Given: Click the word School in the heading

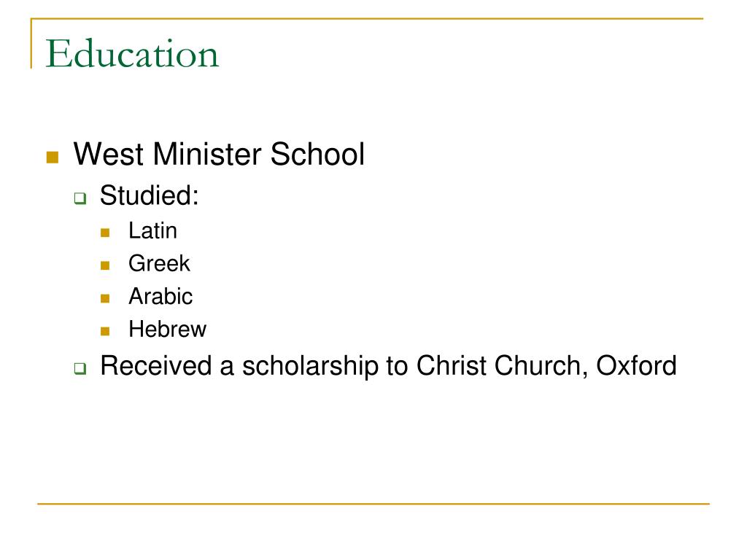Looking at the screenshot, I should 318,155.
